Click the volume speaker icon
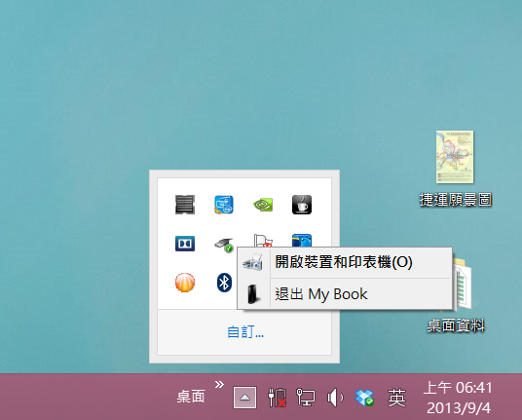Viewport: 522px width, 420px height. 335,397
